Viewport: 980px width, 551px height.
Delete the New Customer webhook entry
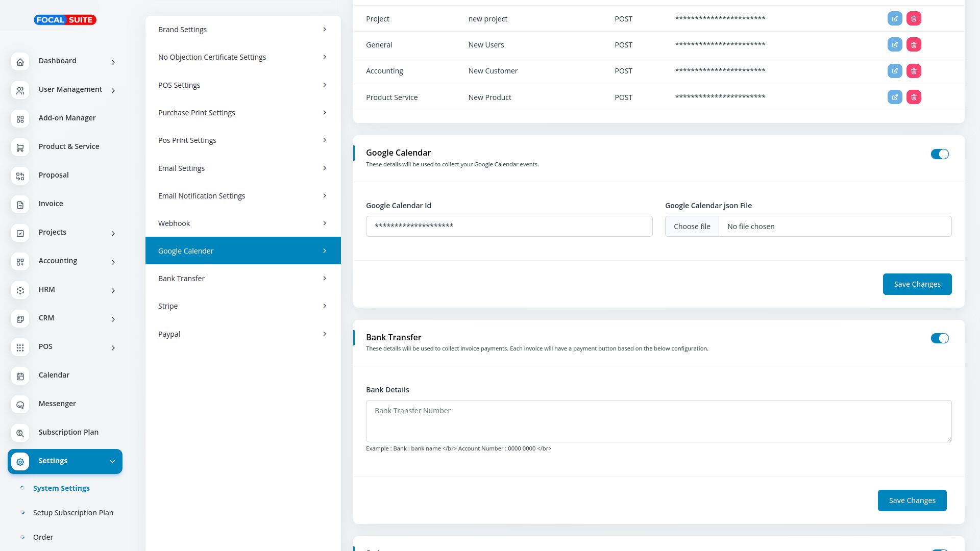pyautogui.click(x=914, y=71)
